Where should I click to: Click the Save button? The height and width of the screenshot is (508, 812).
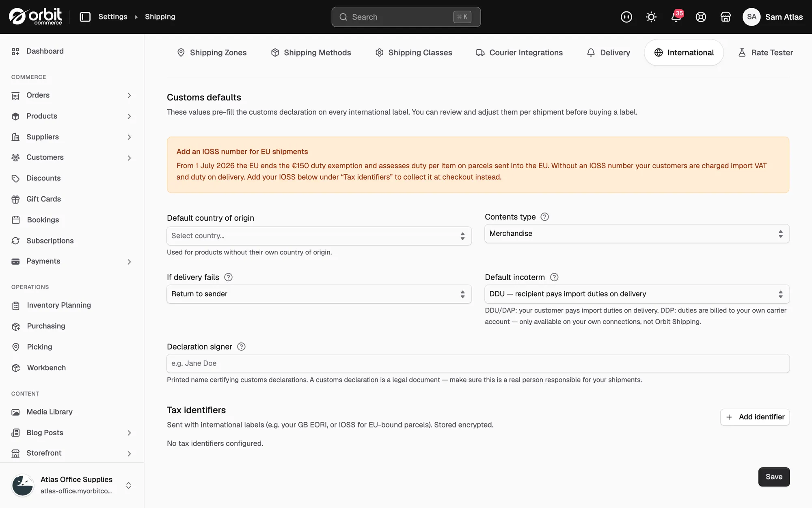point(774,477)
